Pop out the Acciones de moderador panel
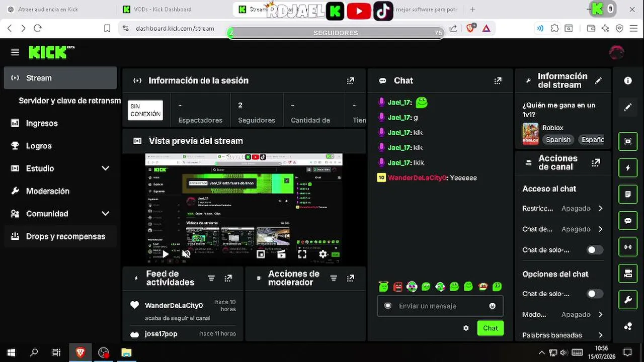Screen dimensions: 644x362 tap(351, 278)
